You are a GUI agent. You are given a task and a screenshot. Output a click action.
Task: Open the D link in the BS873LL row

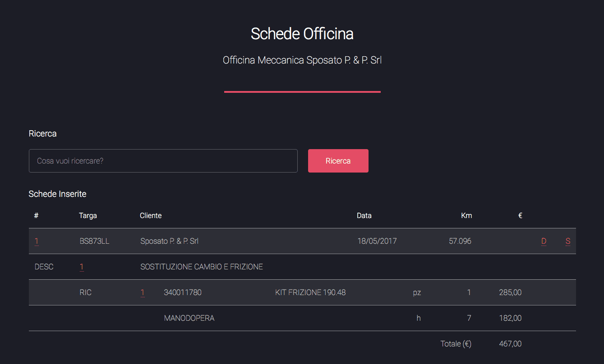[x=544, y=241]
